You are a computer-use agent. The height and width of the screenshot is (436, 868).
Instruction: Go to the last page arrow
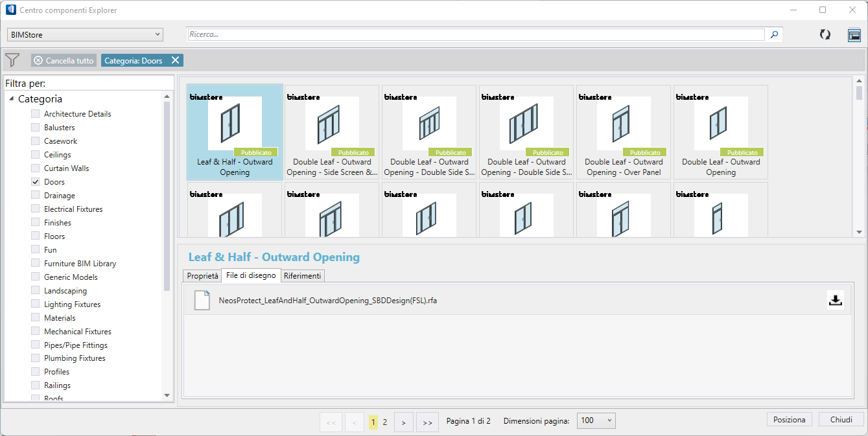click(427, 422)
